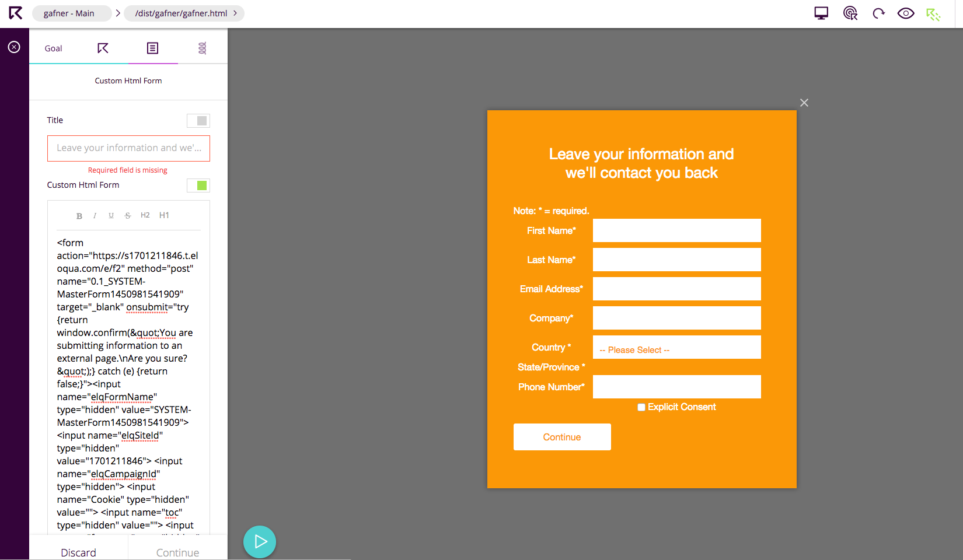
Task: Click the targeting cursor icon in top bar
Action: pos(850,13)
